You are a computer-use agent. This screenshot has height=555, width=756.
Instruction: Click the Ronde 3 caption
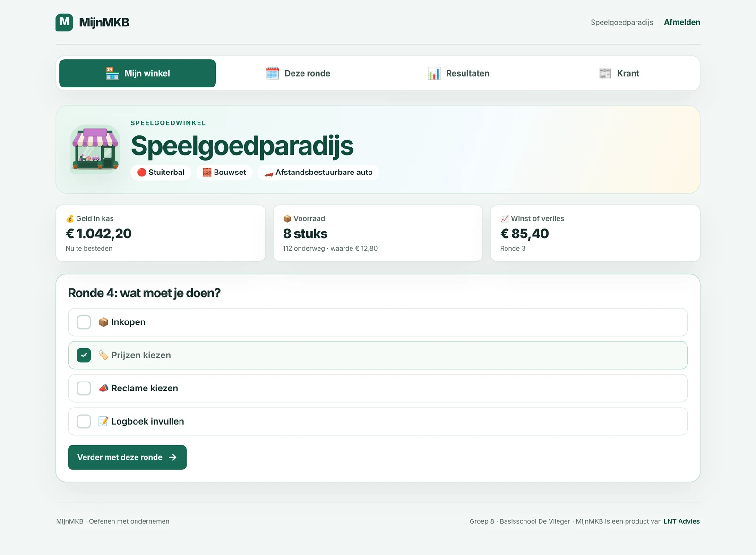[x=513, y=248]
